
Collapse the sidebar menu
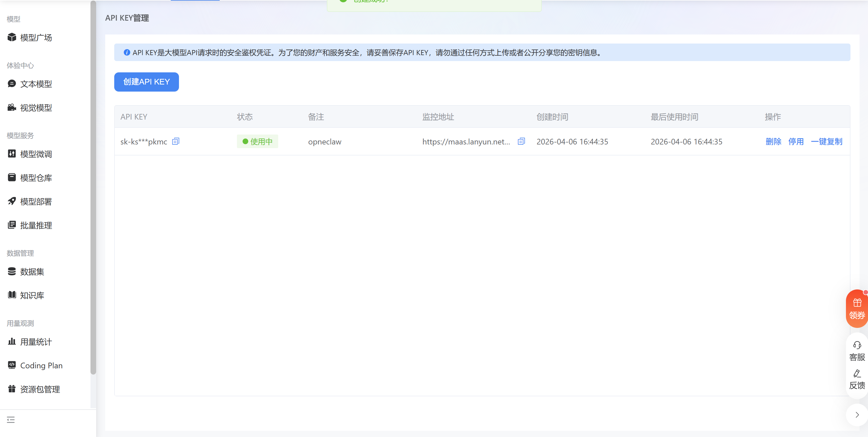(x=11, y=420)
